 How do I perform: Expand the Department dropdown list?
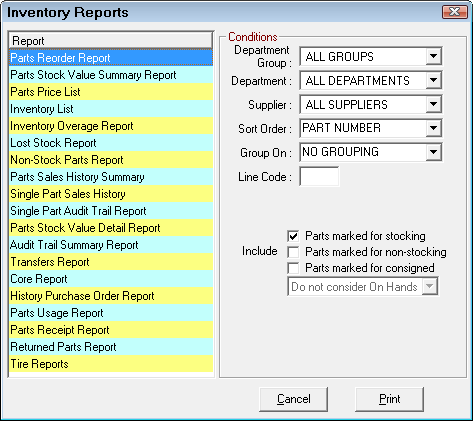click(x=433, y=80)
